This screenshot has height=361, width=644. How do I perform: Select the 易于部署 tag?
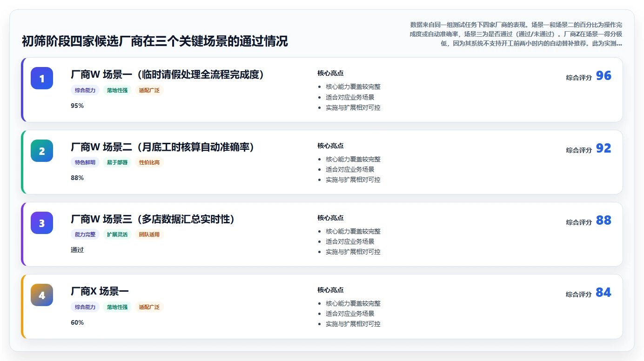[117, 162]
